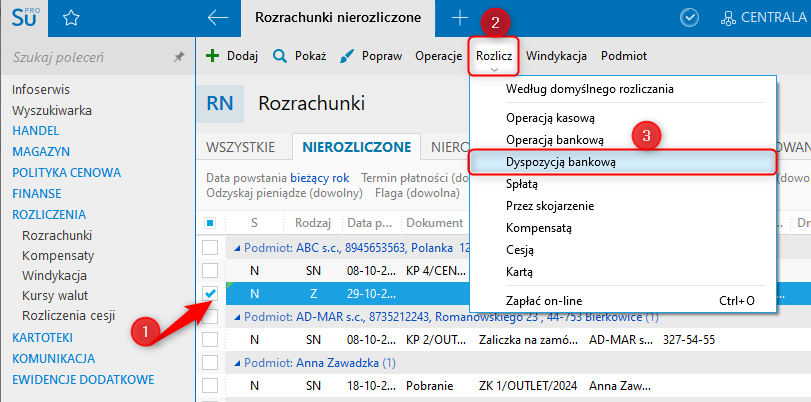Expand the POLITYKA CENOWA section

(x=66, y=173)
